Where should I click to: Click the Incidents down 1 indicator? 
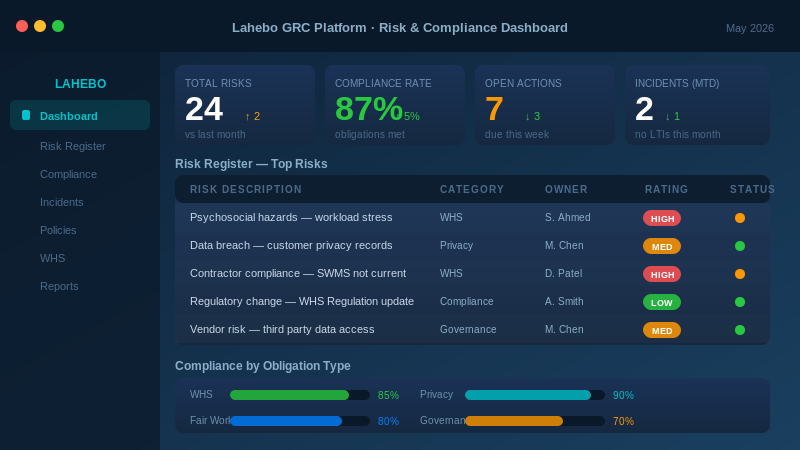(672, 116)
